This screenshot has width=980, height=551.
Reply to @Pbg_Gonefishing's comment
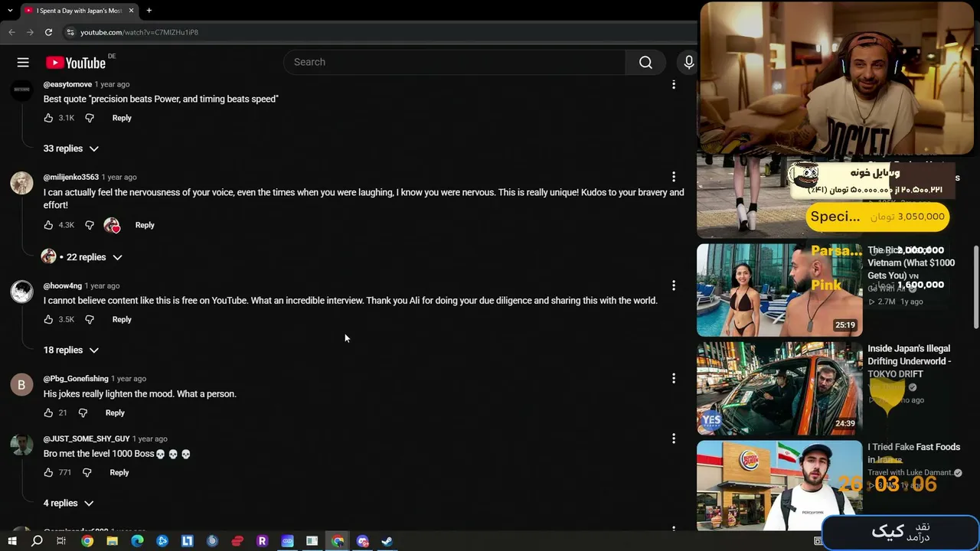coord(115,412)
